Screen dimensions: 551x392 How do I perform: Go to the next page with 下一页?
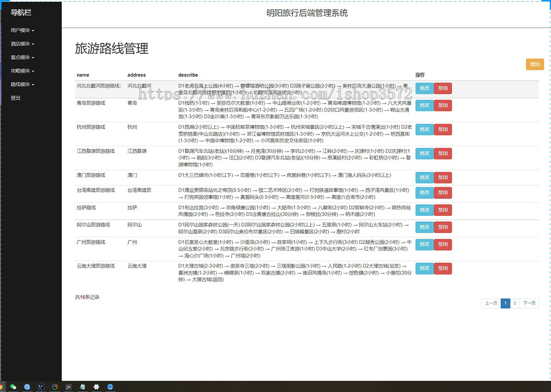coord(529,303)
